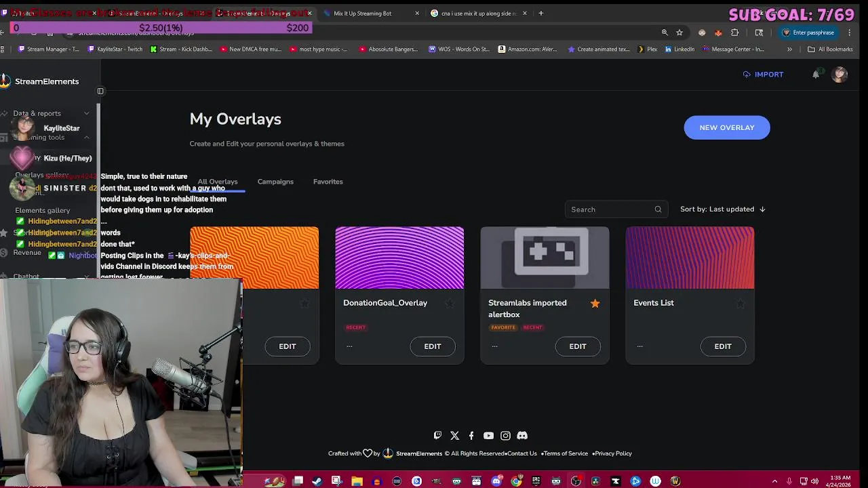Open DonationGoal_Overlay three-dot options menu

tap(349, 346)
